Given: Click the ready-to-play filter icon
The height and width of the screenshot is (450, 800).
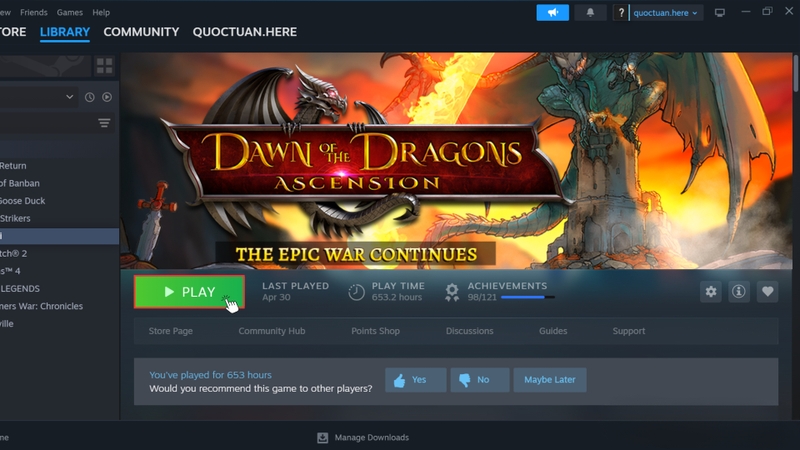Looking at the screenshot, I should coord(107,97).
